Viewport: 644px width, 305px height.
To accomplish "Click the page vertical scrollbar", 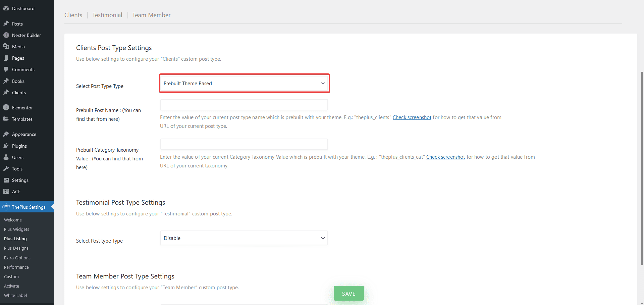I will [642, 168].
